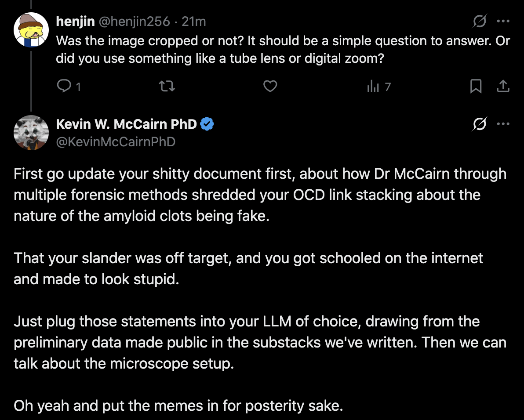Bookmark henjin's post
Image resolution: width=524 pixels, height=420 pixels.
476,87
